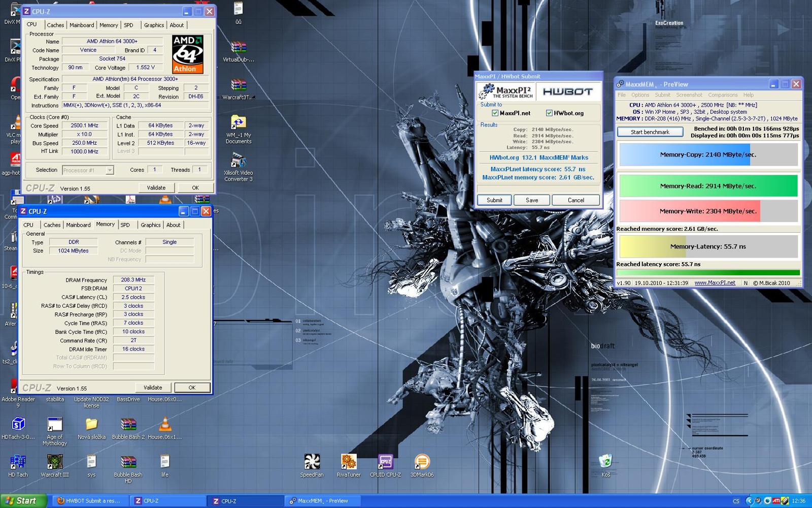Image resolution: width=812 pixels, height=508 pixels.
Task: Click memory Size 1024 MBytes value
Action: click(x=74, y=251)
